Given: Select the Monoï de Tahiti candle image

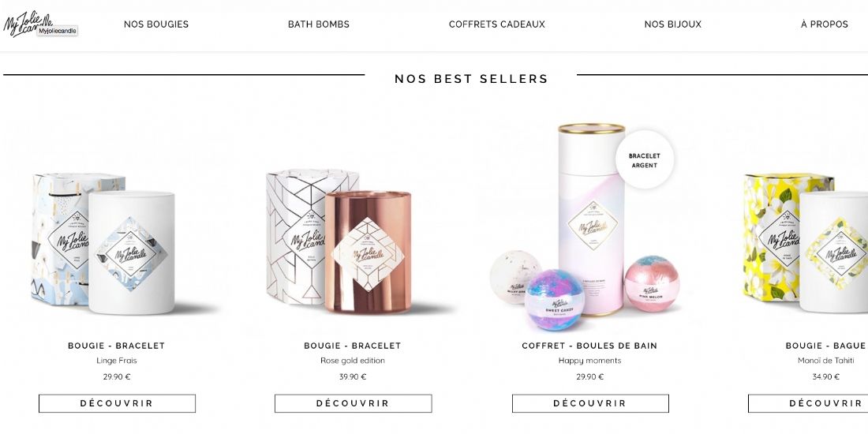Looking at the screenshot, I should click(x=806, y=244).
